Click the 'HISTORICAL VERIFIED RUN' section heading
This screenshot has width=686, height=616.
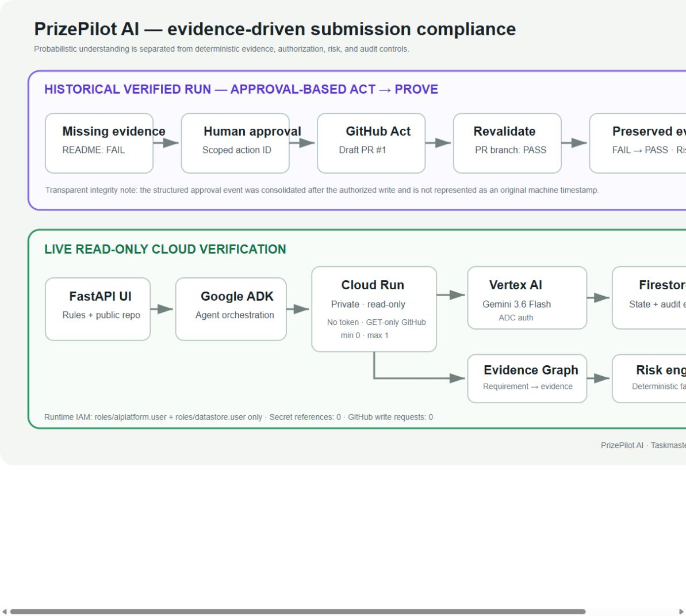[241, 89]
